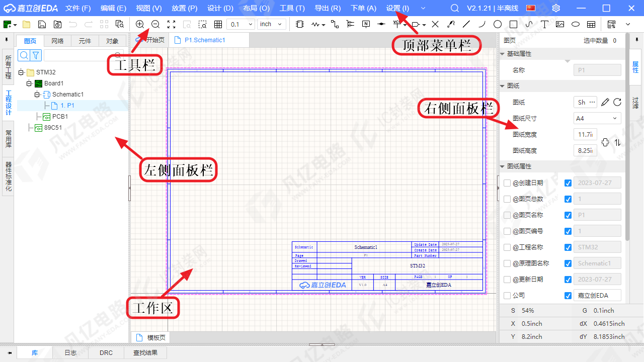Screen dimensions: 644x362
Task: Edit the sheet with the pencil icon
Action: point(605,102)
